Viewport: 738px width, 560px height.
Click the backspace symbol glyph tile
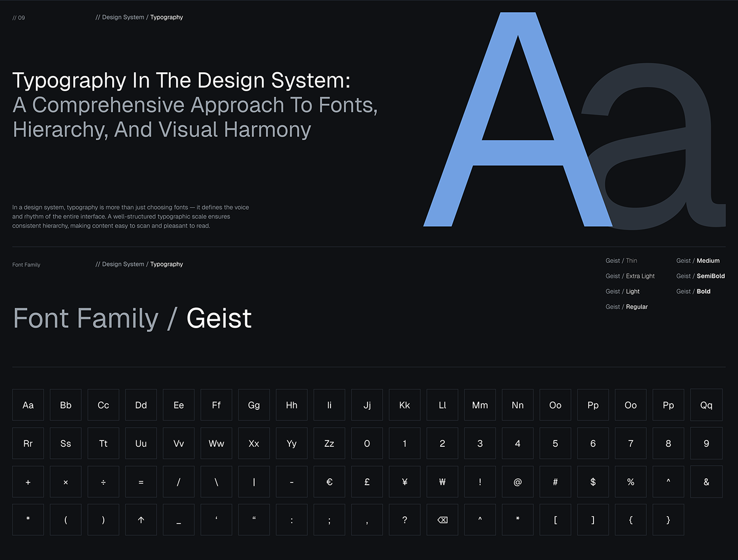pos(442,519)
